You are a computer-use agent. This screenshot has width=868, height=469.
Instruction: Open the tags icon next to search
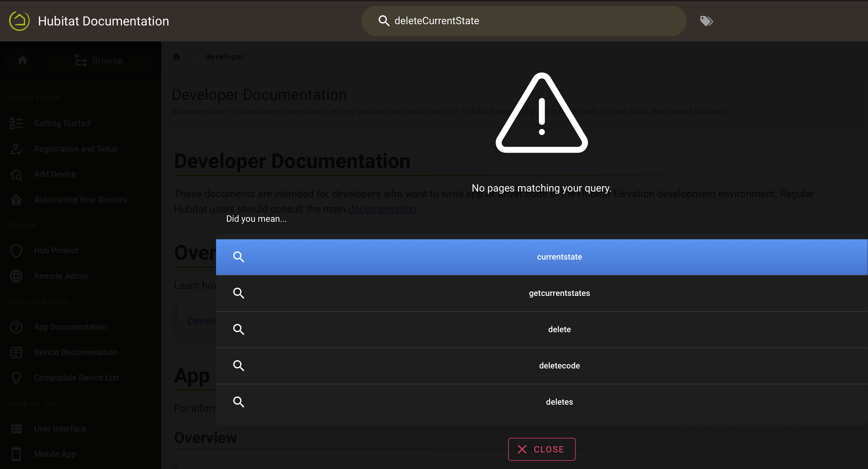tap(706, 21)
